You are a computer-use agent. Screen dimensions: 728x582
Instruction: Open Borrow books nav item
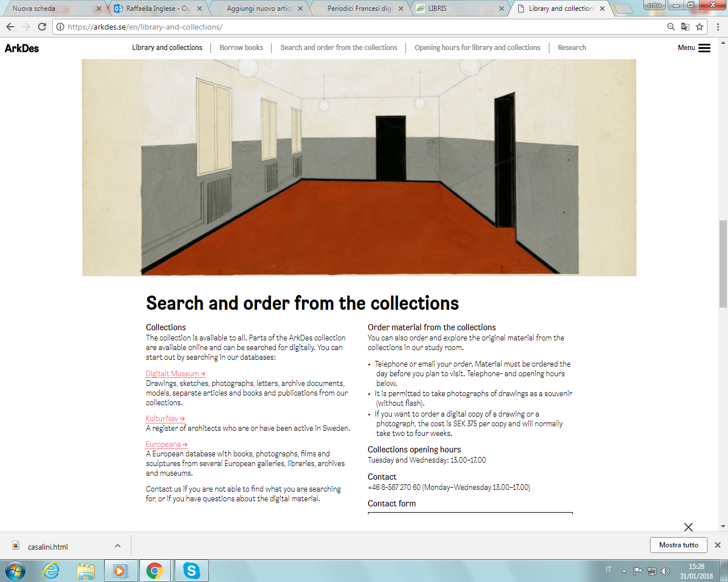point(241,48)
